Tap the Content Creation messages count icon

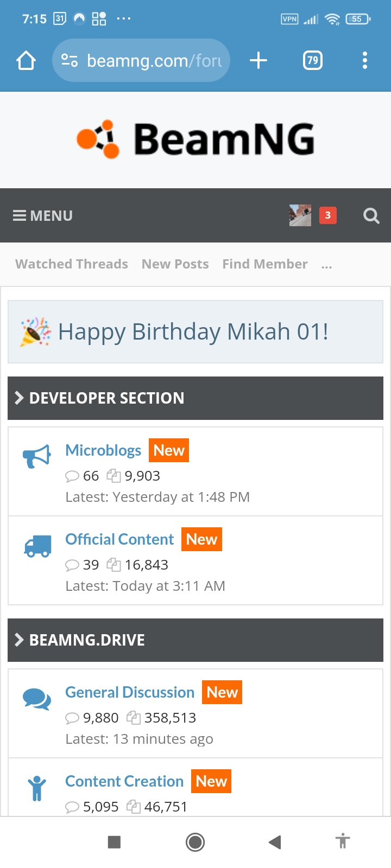click(134, 807)
